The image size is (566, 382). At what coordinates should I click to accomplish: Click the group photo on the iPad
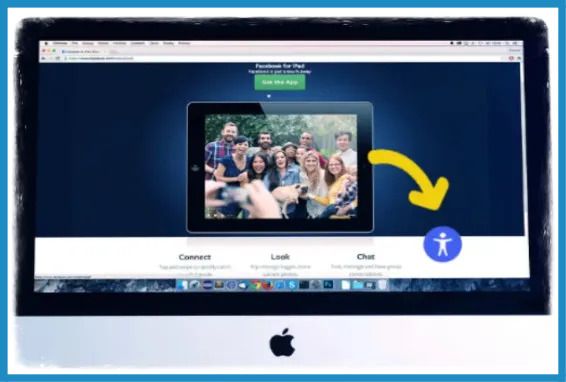coord(281,166)
